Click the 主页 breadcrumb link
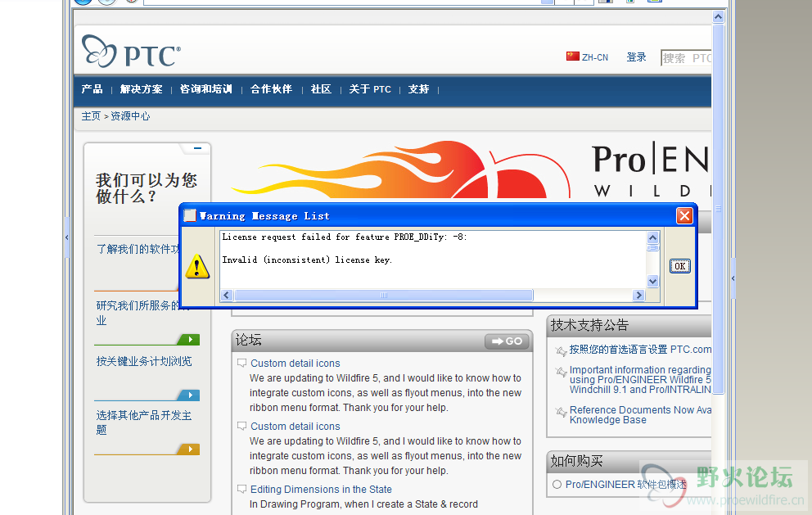The height and width of the screenshot is (515, 812). (x=91, y=116)
